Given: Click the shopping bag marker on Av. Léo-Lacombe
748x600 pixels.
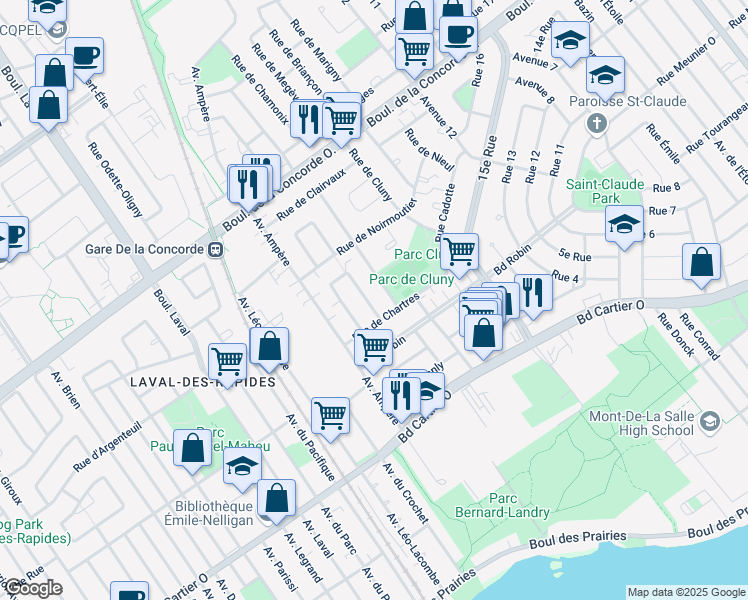Looking at the screenshot, I should [x=269, y=347].
